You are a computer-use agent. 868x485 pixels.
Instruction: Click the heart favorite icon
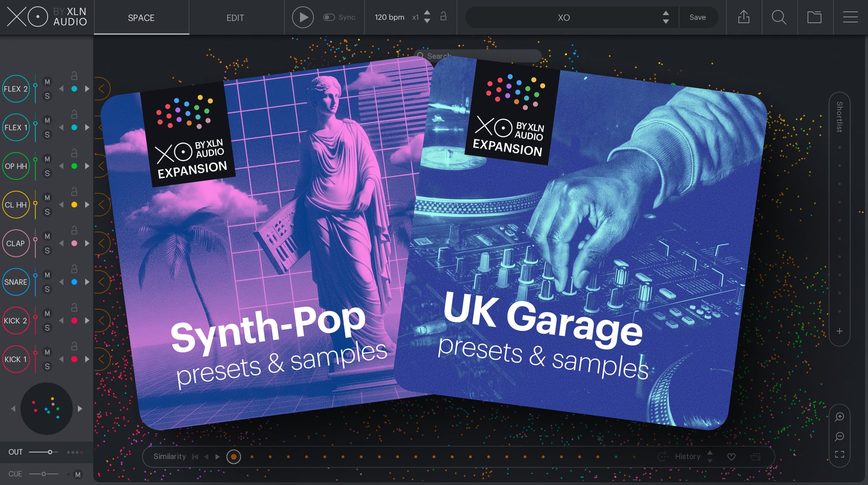pyautogui.click(x=731, y=457)
